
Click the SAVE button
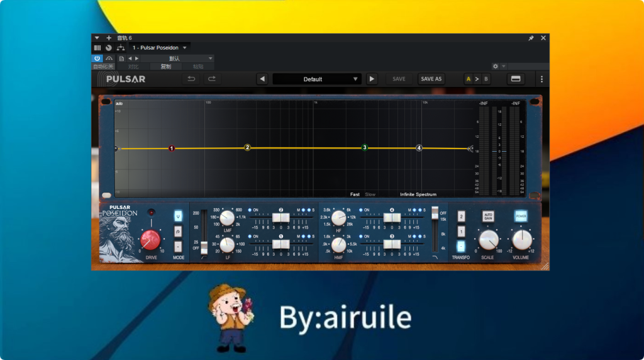tap(399, 79)
